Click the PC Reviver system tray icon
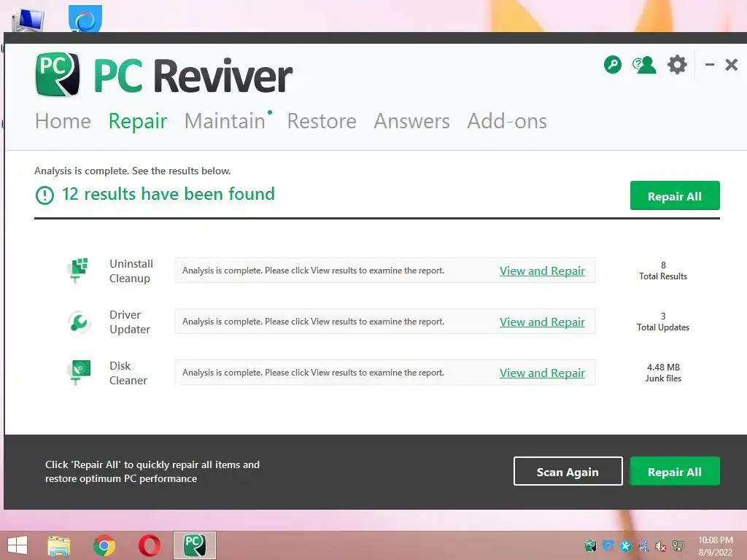The width and height of the screenshot is (747, 560). (x=590, y=545)
